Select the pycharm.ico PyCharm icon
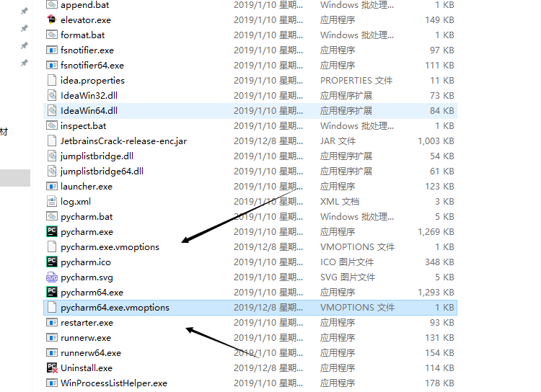Image resolution: width=541 pixels, height=392 pixels. [x=52, y=262]
